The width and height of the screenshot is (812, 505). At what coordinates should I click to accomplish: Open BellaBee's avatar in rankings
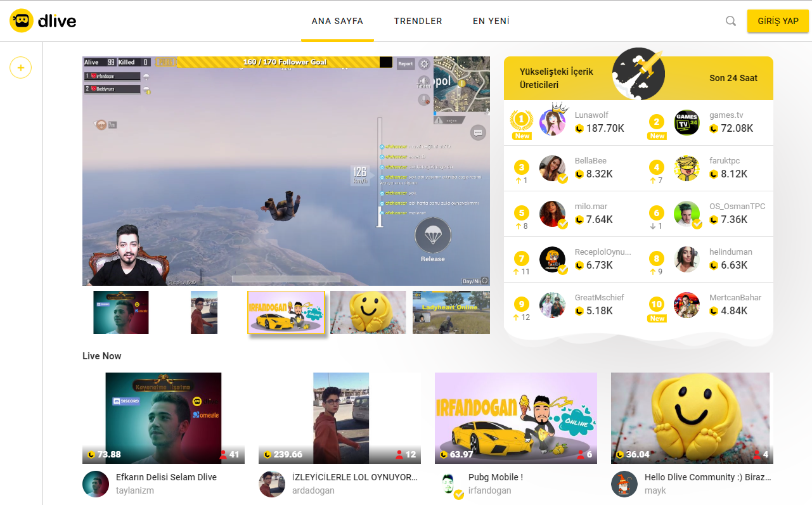click(553, 169)
